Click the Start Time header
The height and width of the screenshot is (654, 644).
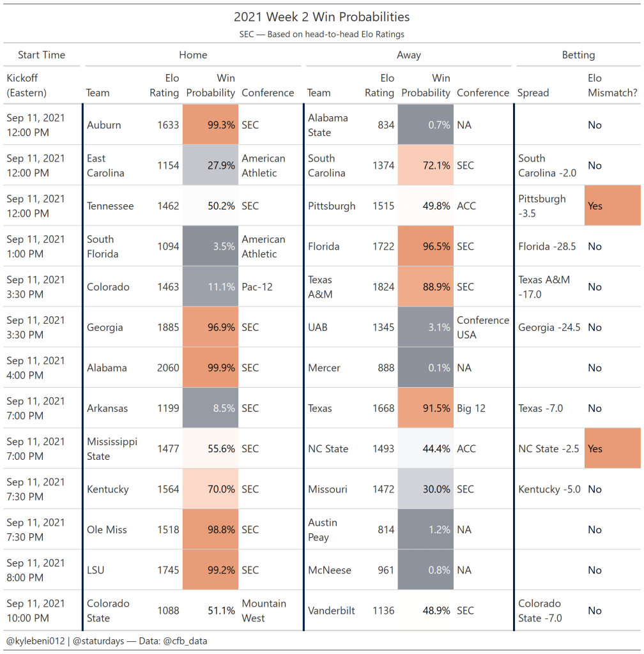[x=42, y=55]
